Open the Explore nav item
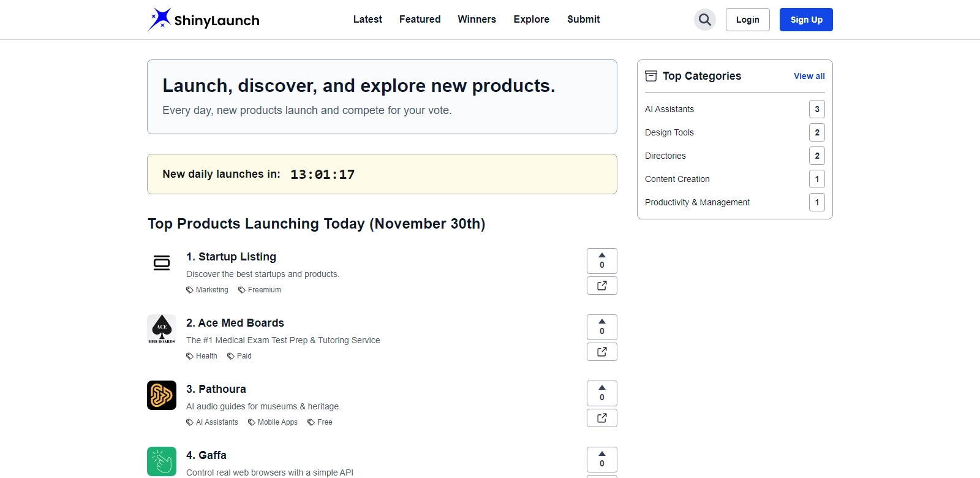 point(531,20)
